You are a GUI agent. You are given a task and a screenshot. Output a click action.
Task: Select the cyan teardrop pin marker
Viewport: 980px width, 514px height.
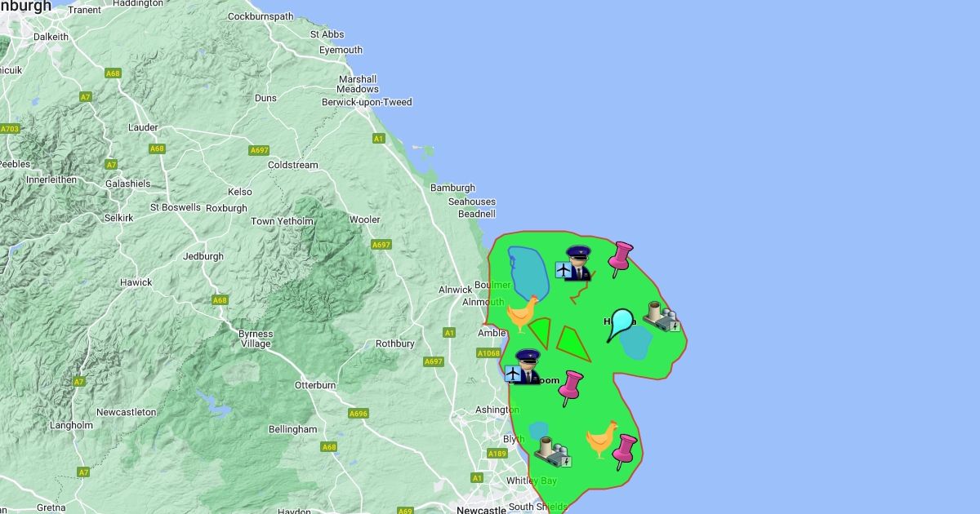coord(620,325)
